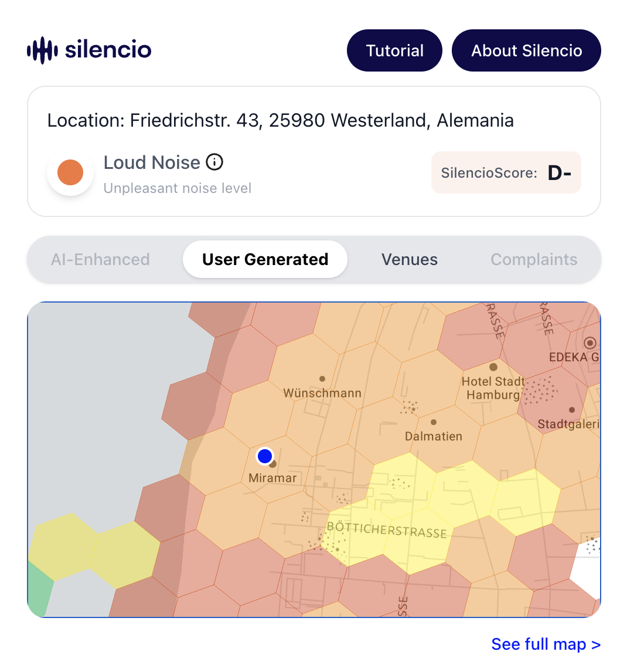Viewport: 627px width, 672px height.
Task: Click the Unpleasant noise level text
Action: click(178, 188)
